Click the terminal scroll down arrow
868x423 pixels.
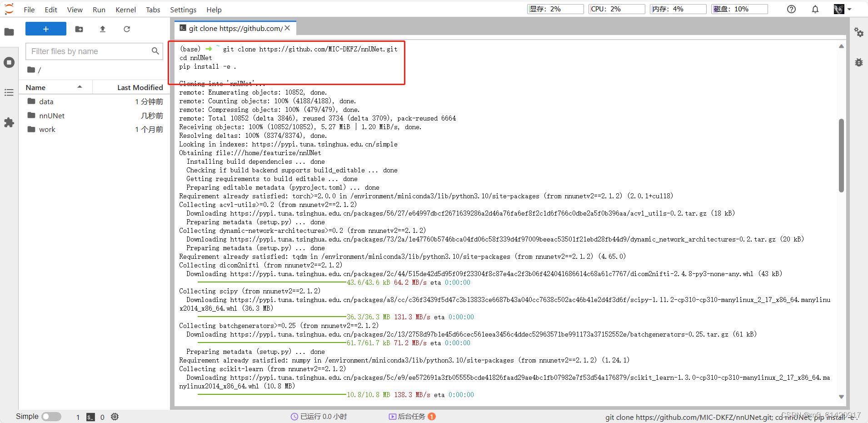click(841, 397)
